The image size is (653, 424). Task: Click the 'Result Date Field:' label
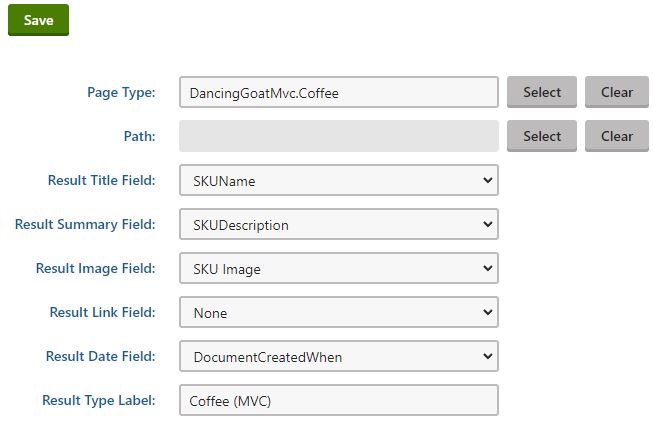click(100, 356)
